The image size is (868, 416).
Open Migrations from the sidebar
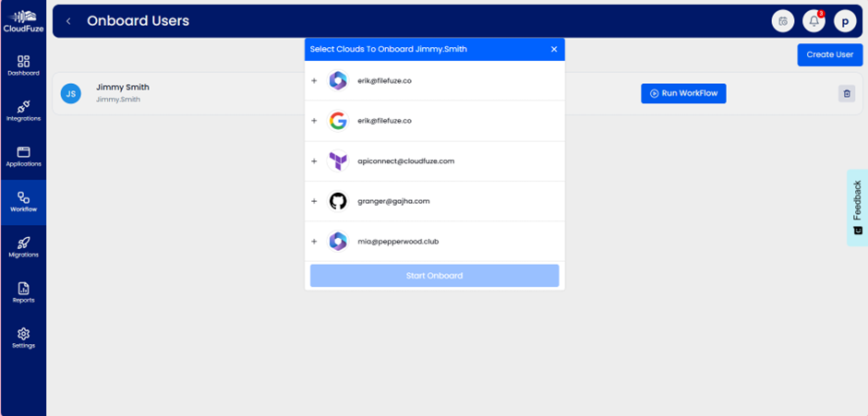coord(23,247)
